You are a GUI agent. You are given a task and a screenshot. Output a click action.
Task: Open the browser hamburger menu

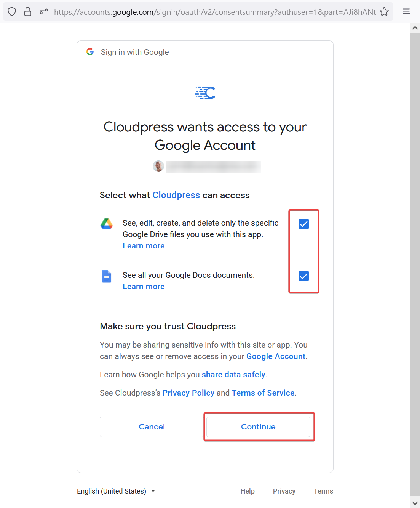click(x=406, y=11)
